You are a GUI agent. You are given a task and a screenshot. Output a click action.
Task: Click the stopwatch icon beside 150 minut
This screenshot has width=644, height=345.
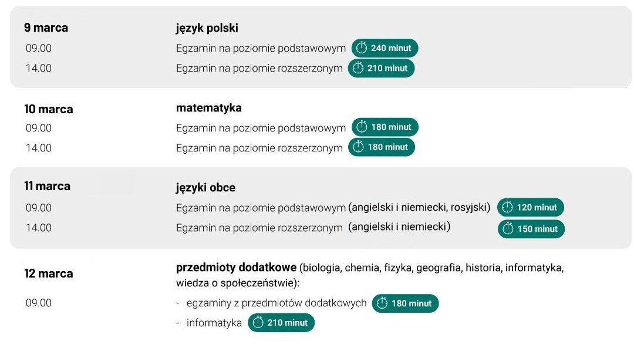(508, 229)
